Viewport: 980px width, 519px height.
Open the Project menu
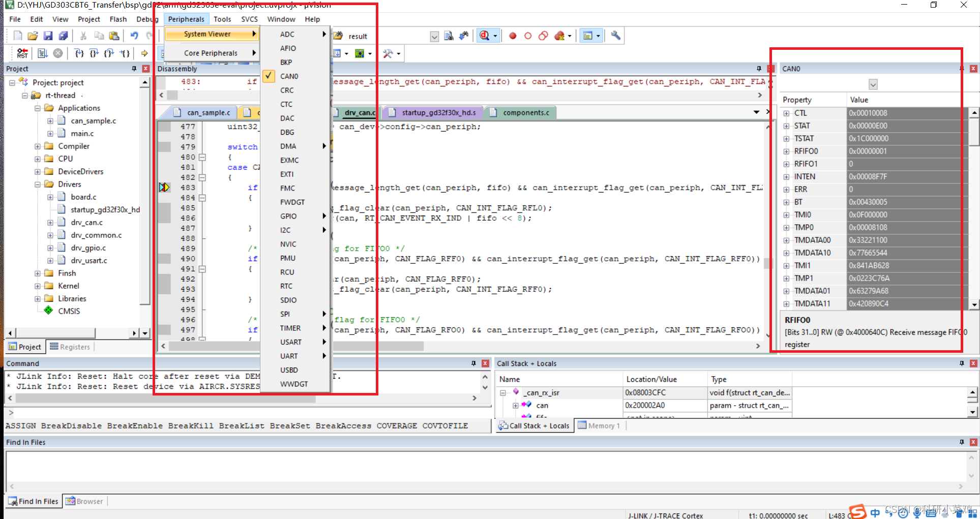click(x=89, y=19)
